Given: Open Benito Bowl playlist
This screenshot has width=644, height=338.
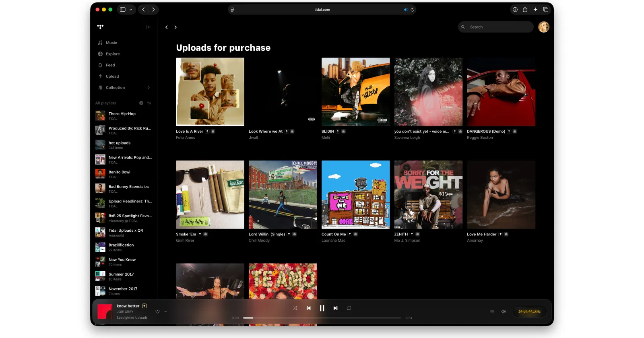Looking at the screenshot, I should 124,174.
